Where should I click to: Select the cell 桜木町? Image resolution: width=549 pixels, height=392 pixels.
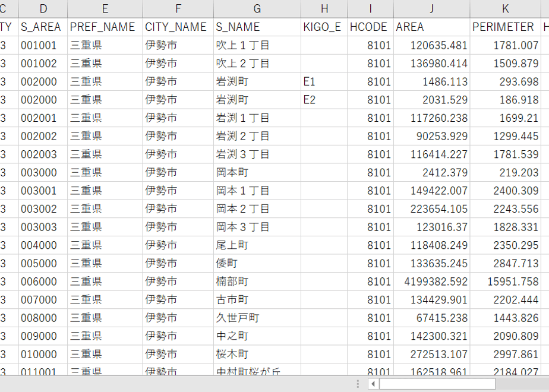[x=257, y=355]
